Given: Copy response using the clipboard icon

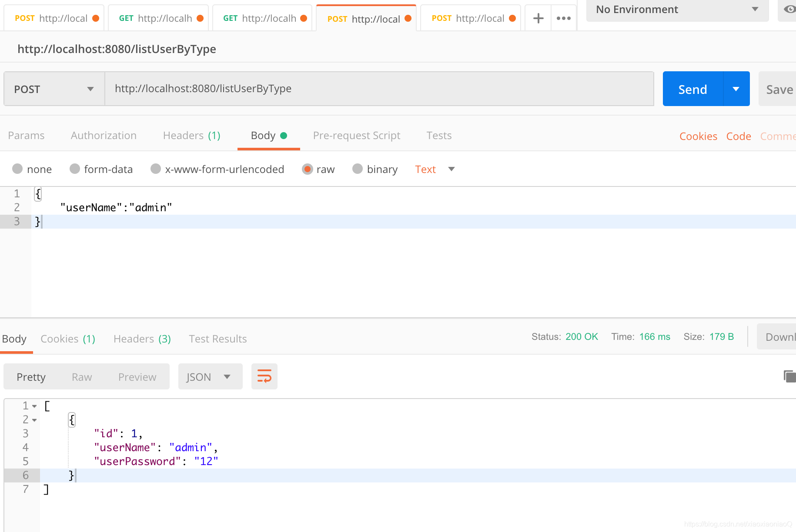Looking at the screenshot, I should (x=789, y=376).
